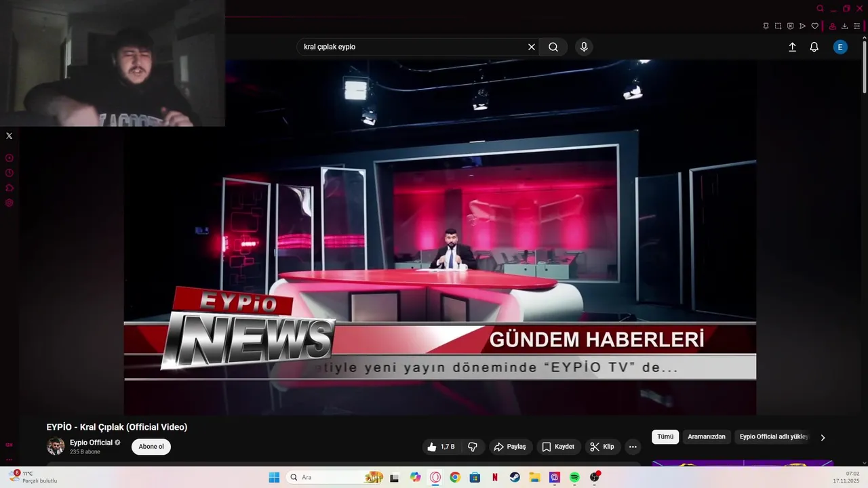Start voice search with microphone icon

pos(584,47)
